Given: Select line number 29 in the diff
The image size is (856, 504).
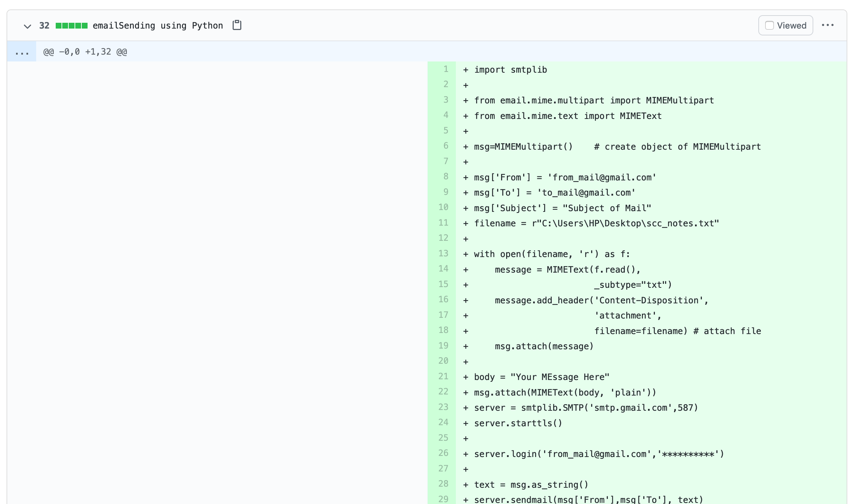Looking at the screenshot, I should pos(443,499).
